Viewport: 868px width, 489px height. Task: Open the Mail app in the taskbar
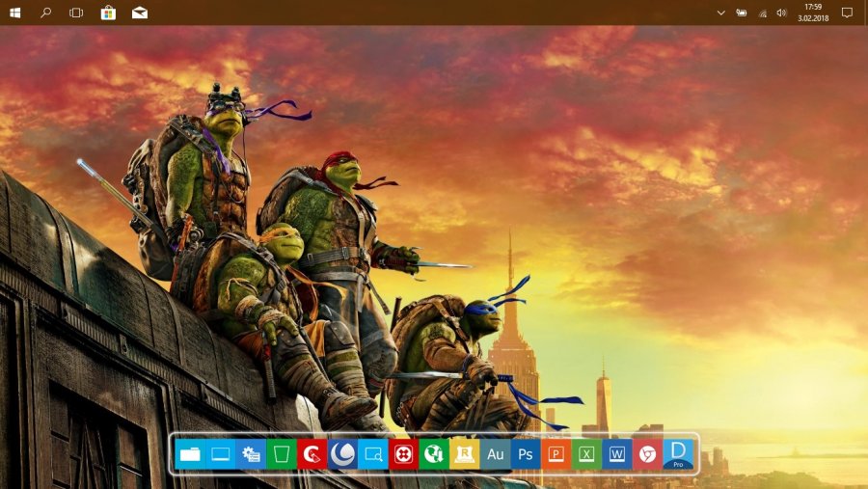[x=140, y=13]
